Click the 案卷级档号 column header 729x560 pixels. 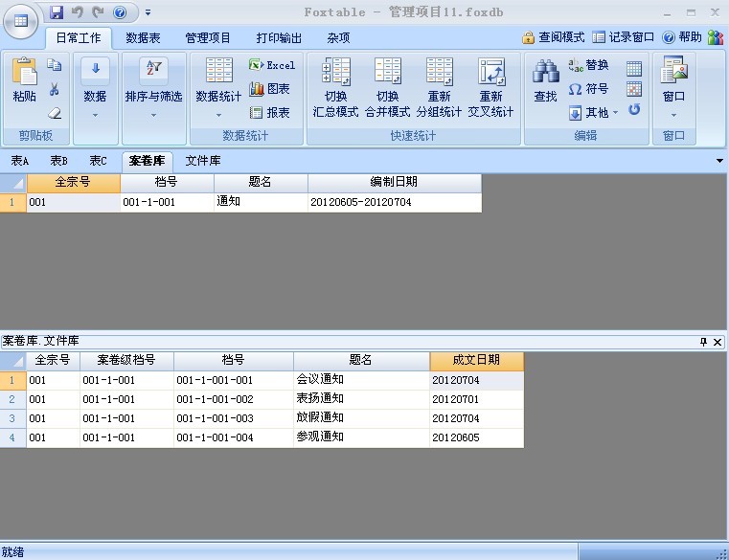coord(126,360)
